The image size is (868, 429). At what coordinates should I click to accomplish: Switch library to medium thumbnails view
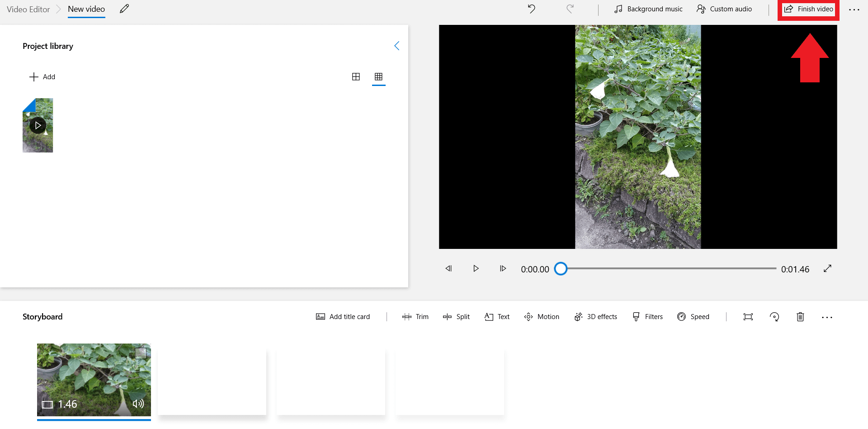pyautogui.click(x=356, y=77)
